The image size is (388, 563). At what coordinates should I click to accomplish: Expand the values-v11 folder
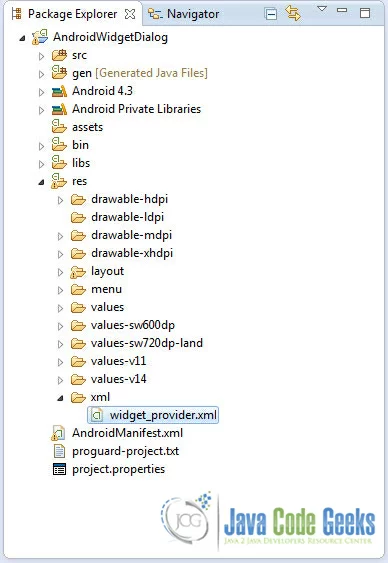click(61, 362)
